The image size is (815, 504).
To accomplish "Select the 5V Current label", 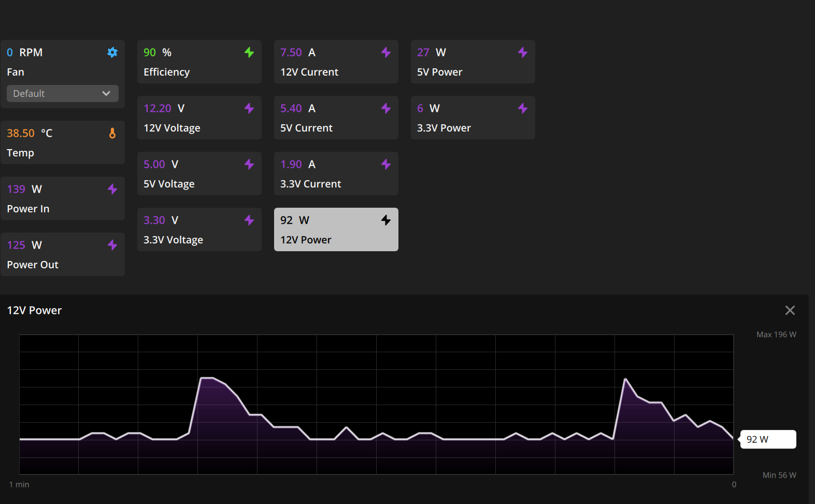I will click(306, 128).
